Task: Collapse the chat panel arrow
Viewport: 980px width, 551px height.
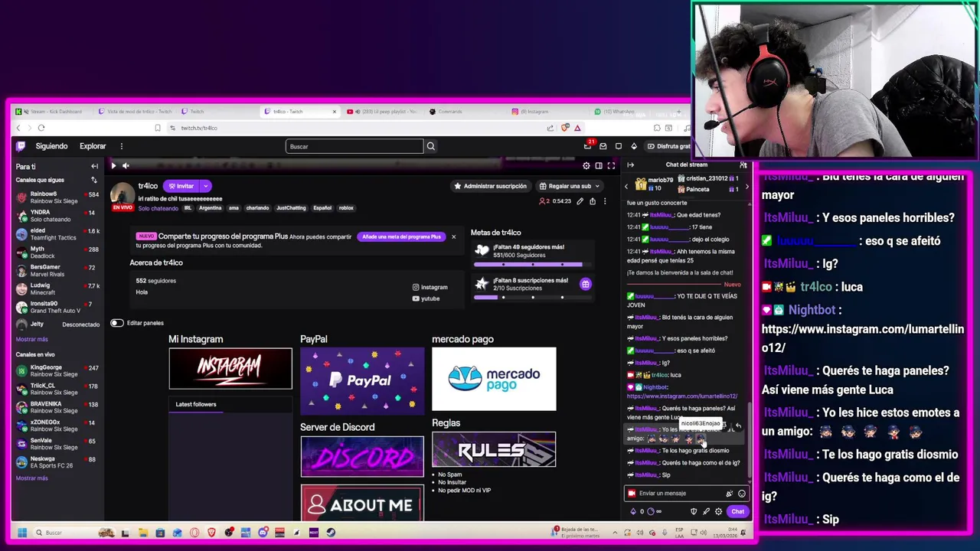Action: [x=631, y=165]
